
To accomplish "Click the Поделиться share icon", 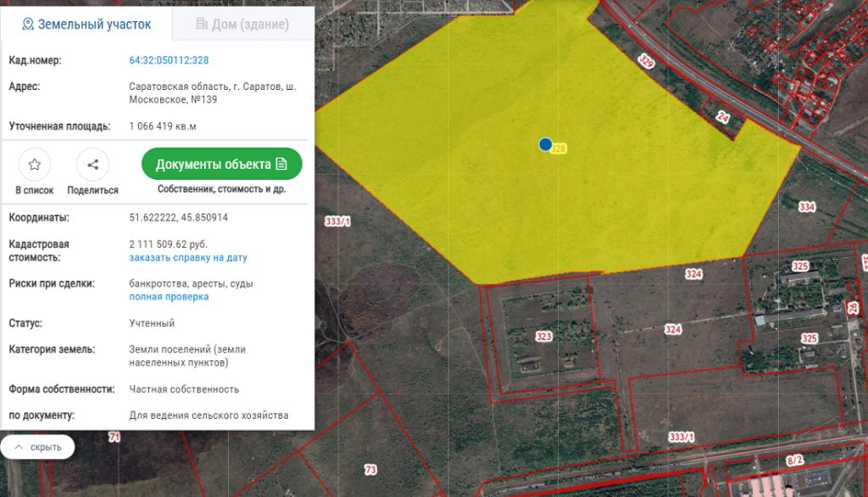I will coord(92,165).
